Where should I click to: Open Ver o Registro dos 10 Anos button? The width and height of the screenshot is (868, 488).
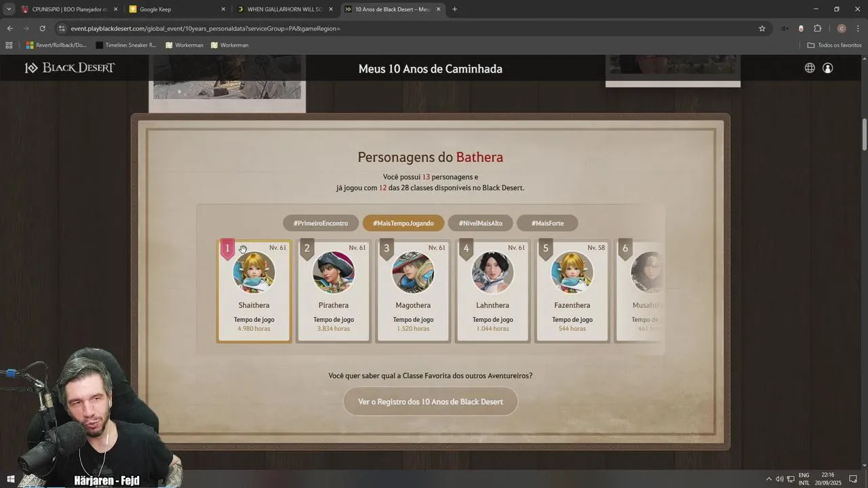point(431,402)
